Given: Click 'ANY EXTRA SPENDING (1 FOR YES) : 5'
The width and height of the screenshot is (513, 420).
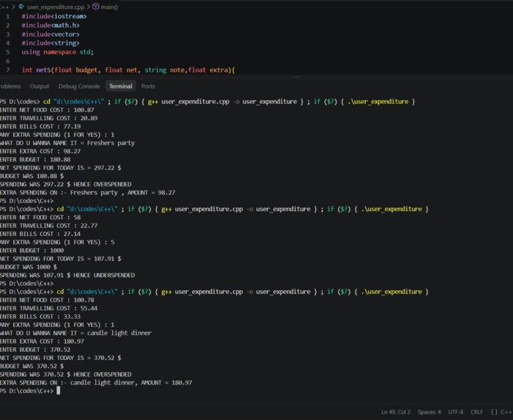Looking at the screenshot, I should pyautogui.click(x=57, y=242).
